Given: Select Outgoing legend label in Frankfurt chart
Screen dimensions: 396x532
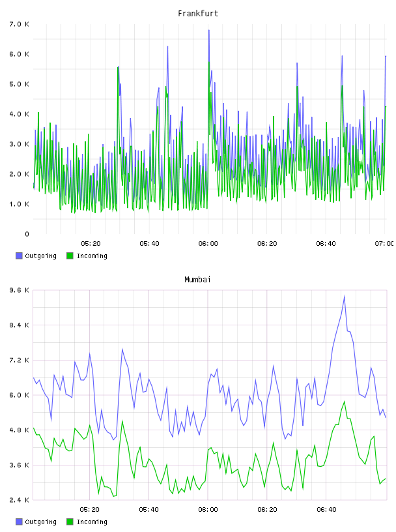Looking at the screenshot, I should click(40, 256).
